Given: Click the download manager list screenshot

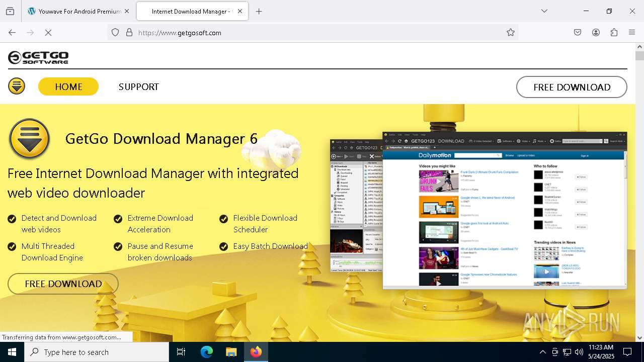Looking at the screenshot, I should click(356, 206).
